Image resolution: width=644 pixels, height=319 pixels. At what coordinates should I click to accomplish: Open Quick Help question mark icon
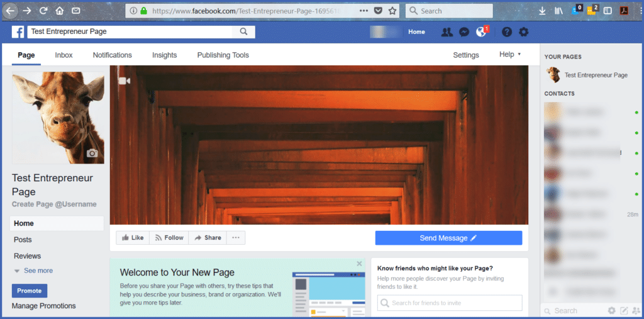point(507,32)
